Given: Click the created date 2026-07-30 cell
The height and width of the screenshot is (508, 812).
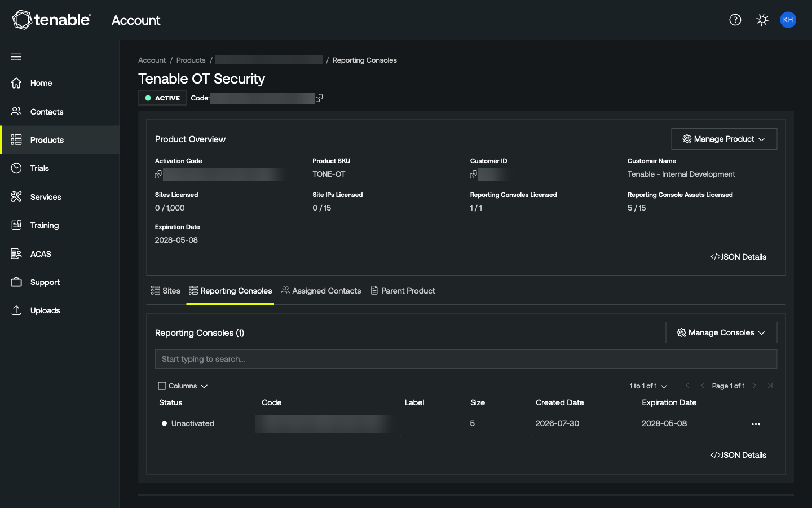Looking at the screenshot, I should pyautogui.click(x=557, y=423).
